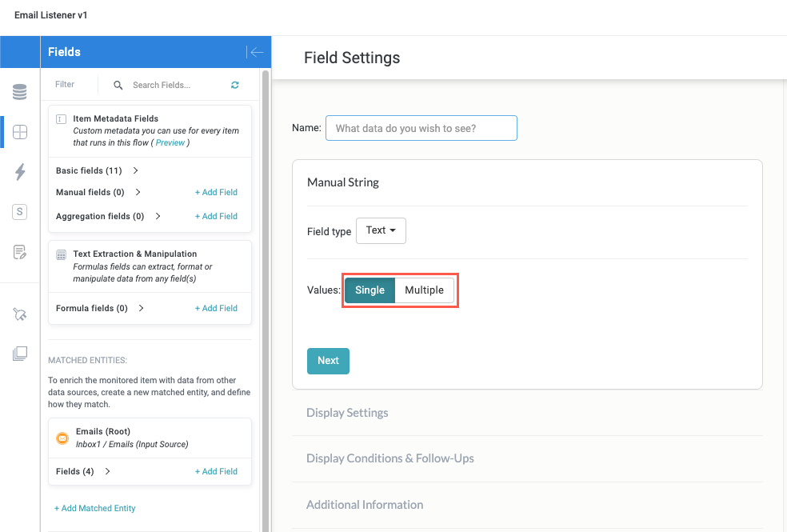Click the Add Matched Entity link

pyautogui.click(x=94, y=508)
